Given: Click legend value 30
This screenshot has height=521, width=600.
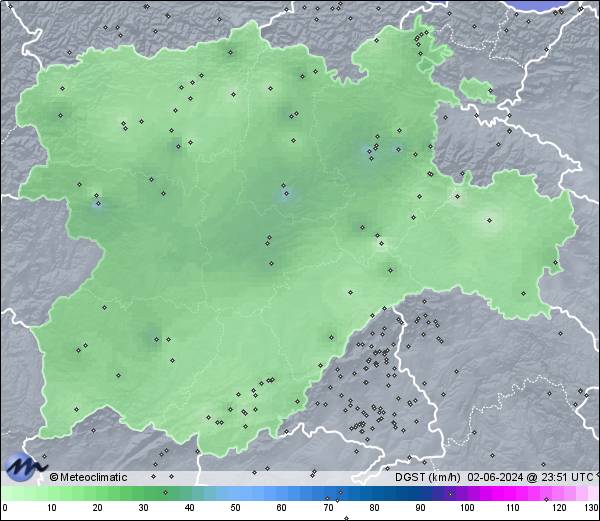Looking at the screenshot, I should 143,508.
